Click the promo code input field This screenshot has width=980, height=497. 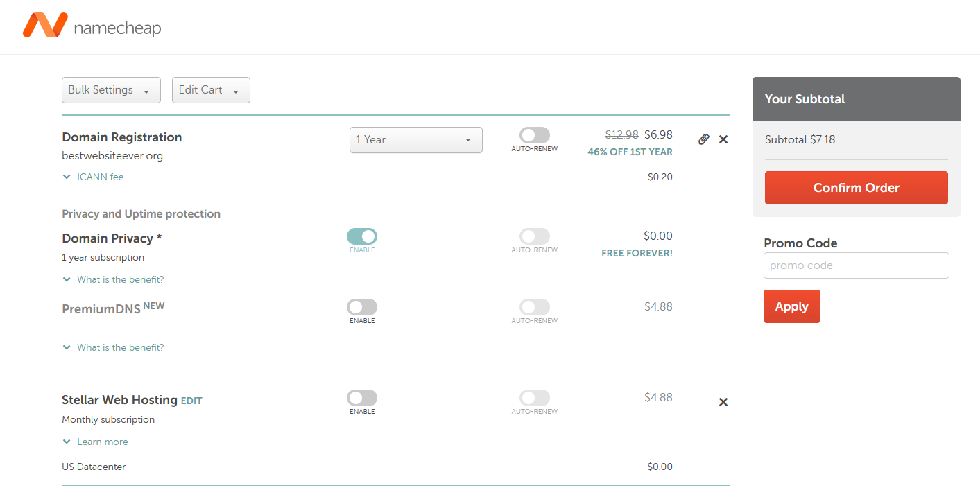point(856,265)
